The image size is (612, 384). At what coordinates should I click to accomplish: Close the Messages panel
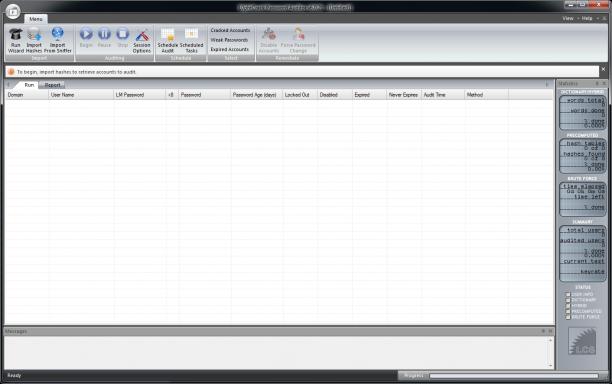[550, 331]
